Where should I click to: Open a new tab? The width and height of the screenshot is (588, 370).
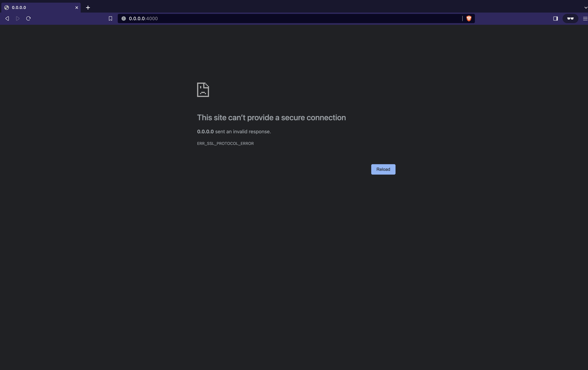click(x=88, y=8)
